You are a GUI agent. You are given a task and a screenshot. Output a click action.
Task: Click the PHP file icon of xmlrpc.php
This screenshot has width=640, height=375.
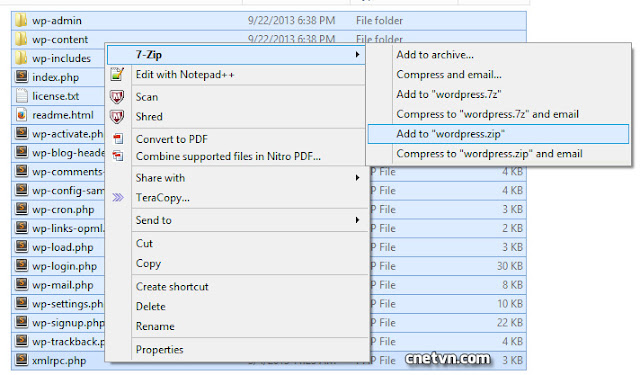tap(21, 360)
